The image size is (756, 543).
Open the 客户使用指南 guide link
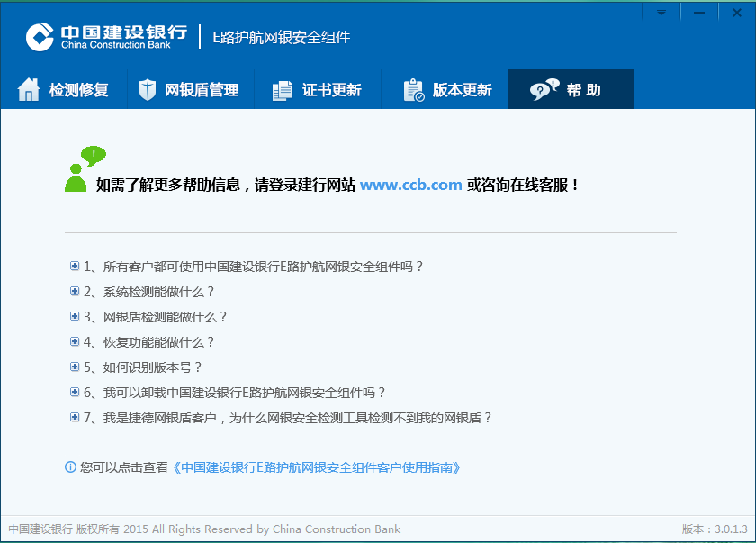316,467
